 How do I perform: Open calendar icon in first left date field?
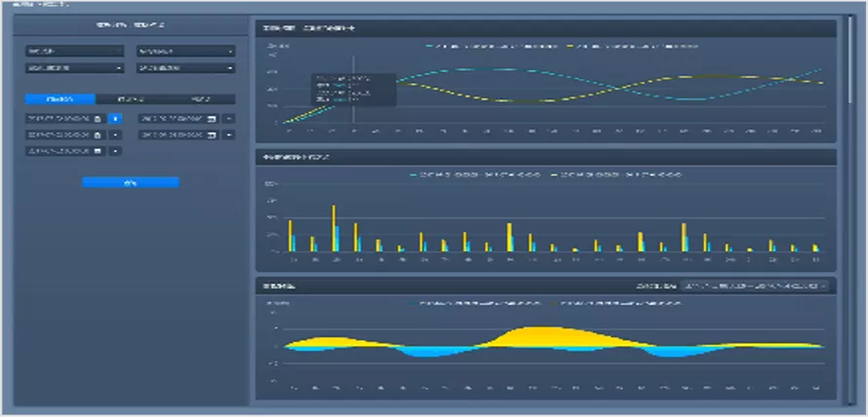click(98, 118)
